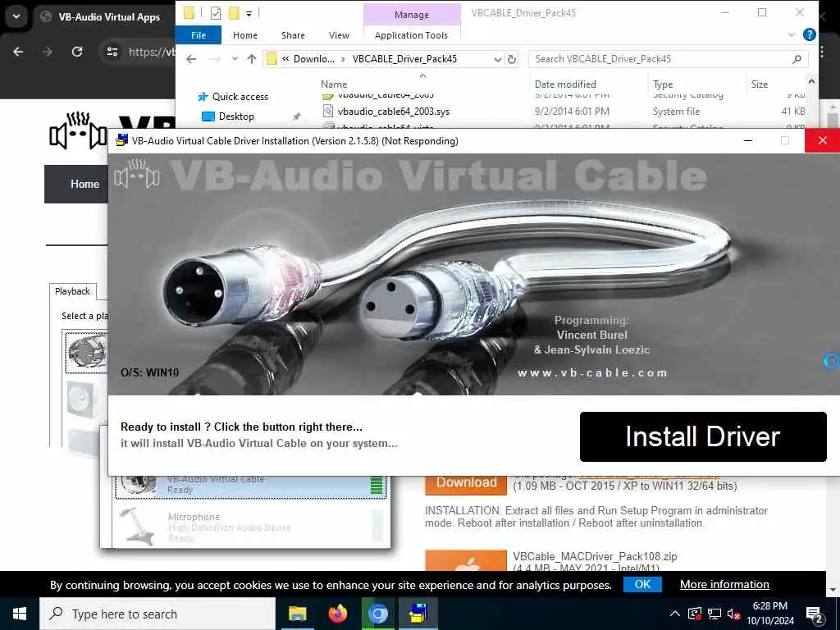
Task: Click the www.vb-cable.com text in installer
Action: pyautogui.click(x=592, y=373)
